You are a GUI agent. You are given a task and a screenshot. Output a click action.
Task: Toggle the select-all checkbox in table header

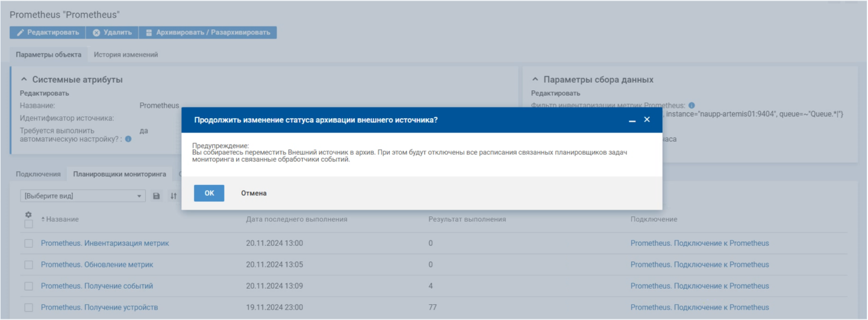pos(28,224)
